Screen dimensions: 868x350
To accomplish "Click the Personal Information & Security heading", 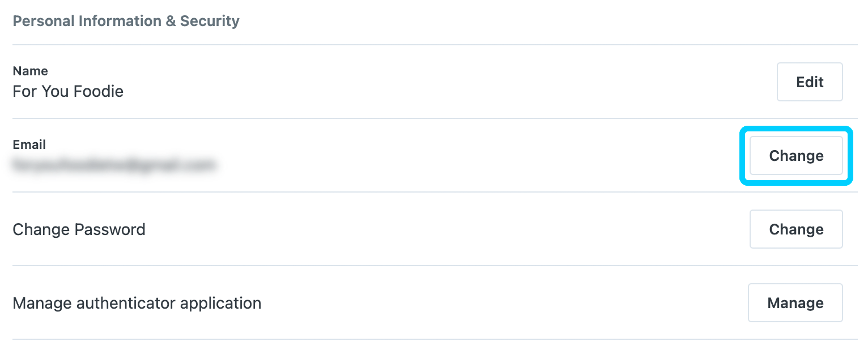I will click(126, 22).
